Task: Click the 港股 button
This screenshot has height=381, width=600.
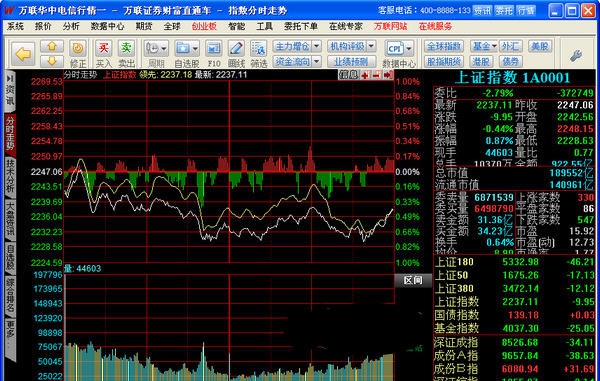Action: click(x=481, y=61)
